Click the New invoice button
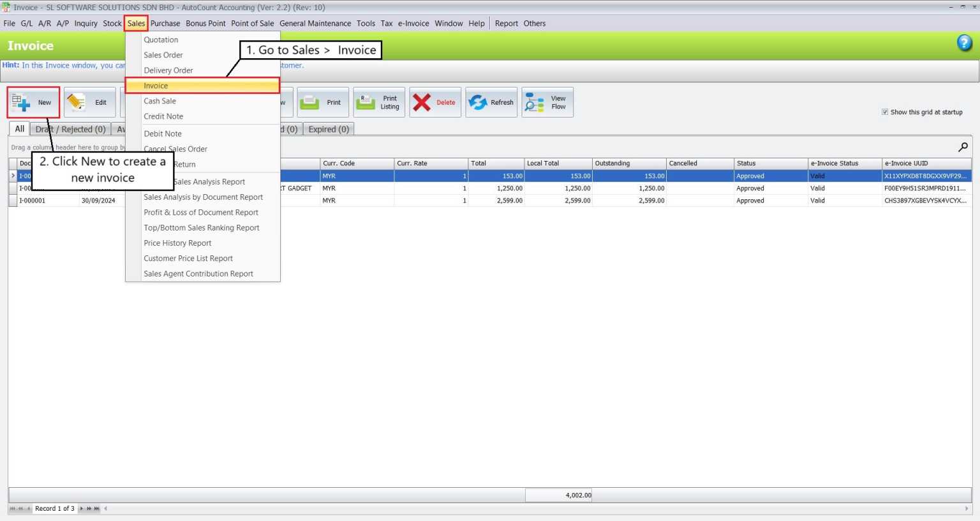Image resolution: width=980 pixels, height=521 pixels. [x=34, y=102]
